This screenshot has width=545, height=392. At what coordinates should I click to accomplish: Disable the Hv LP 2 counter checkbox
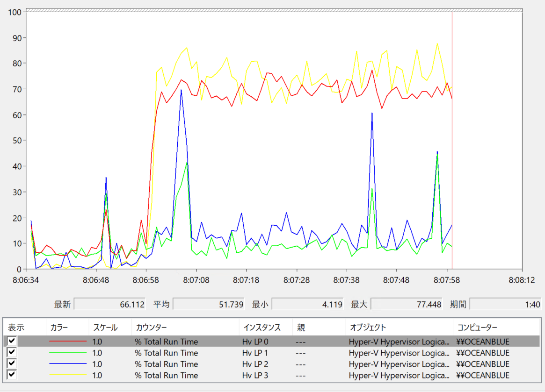[12, 363]
